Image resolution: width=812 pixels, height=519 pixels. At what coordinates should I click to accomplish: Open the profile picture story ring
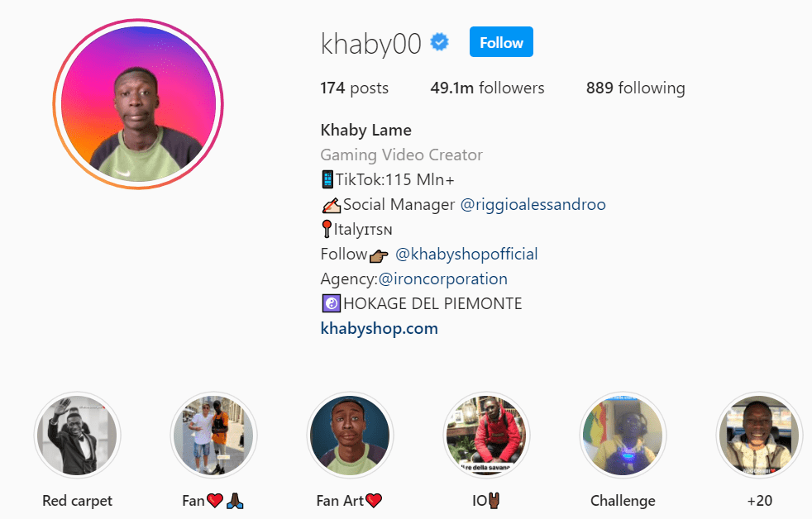[x=138, y=104]
